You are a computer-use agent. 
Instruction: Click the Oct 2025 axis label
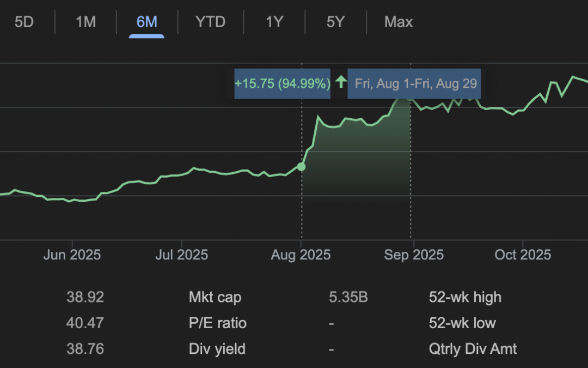click(x=522, y=255)
